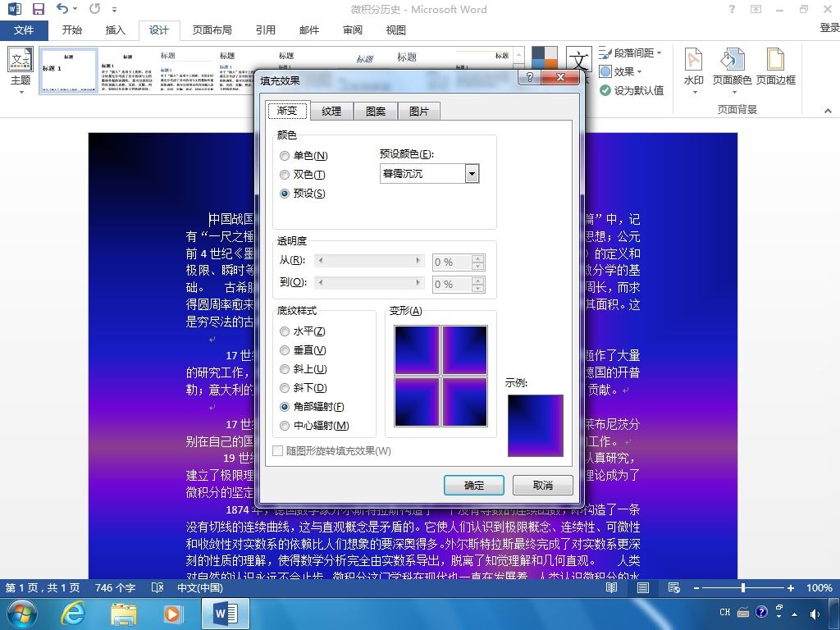Expand Paragraph Spacing (段落间距) dropdown

click(x=659, y=53)
